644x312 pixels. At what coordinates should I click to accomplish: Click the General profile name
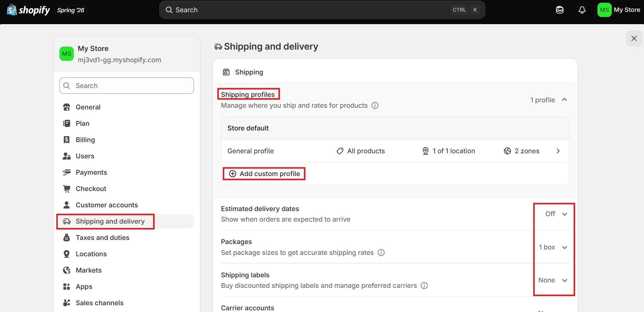[250, 151]
